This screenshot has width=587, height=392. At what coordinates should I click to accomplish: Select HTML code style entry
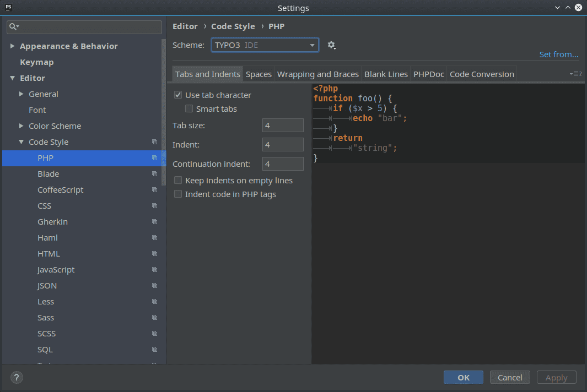[x=49, y=254]
